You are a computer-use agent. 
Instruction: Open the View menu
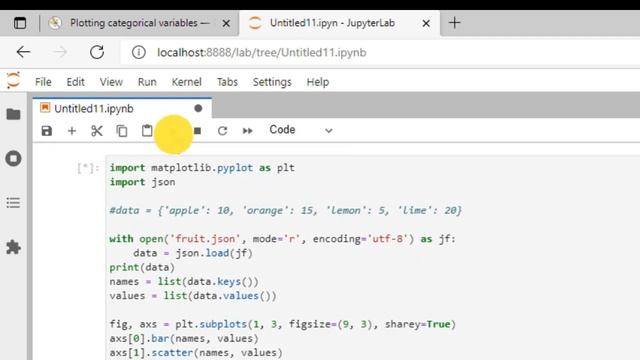point(111,82)
